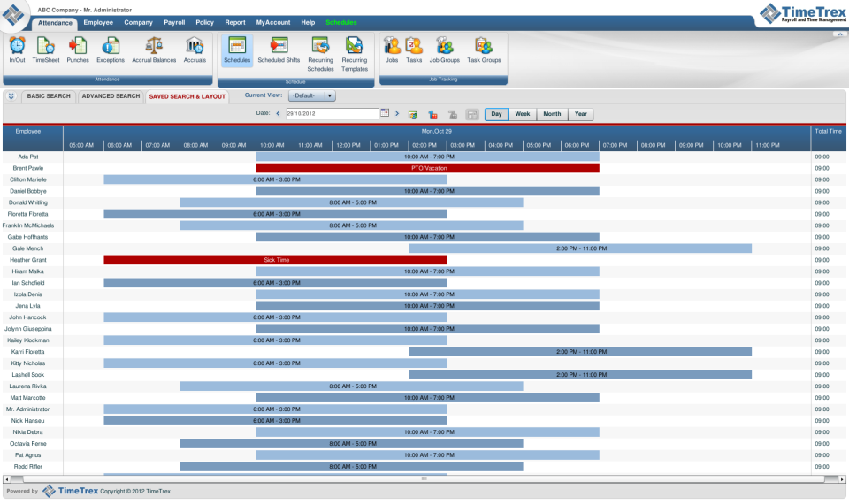Viewport: 849px width, 504px height.
Task: Open Recurring Templates
Action: pyautogui.click(x=354, y=53)
